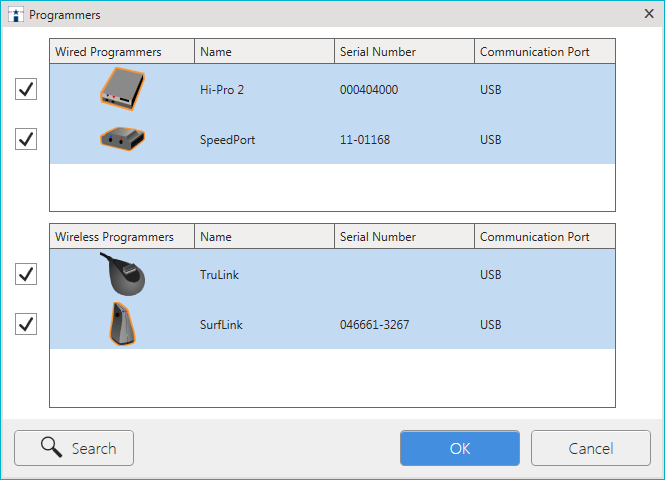Image resolution: width=665 pixels, height=480 pixels.
Task: Click the USB port of SpeedPort
Action: click(491, 140)
